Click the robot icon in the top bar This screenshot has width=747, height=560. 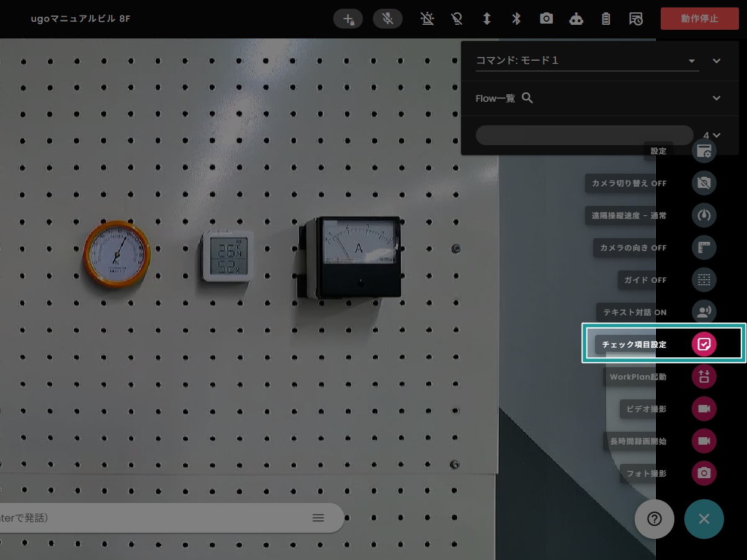[x=576, y=19]
